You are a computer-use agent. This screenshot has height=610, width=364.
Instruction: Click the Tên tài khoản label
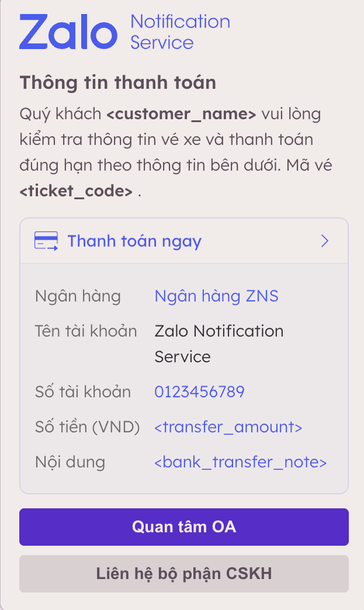coord(86,331)
